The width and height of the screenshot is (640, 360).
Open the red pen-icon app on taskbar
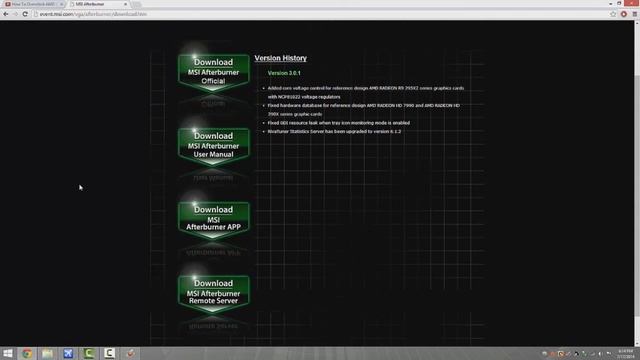(130, 353)
